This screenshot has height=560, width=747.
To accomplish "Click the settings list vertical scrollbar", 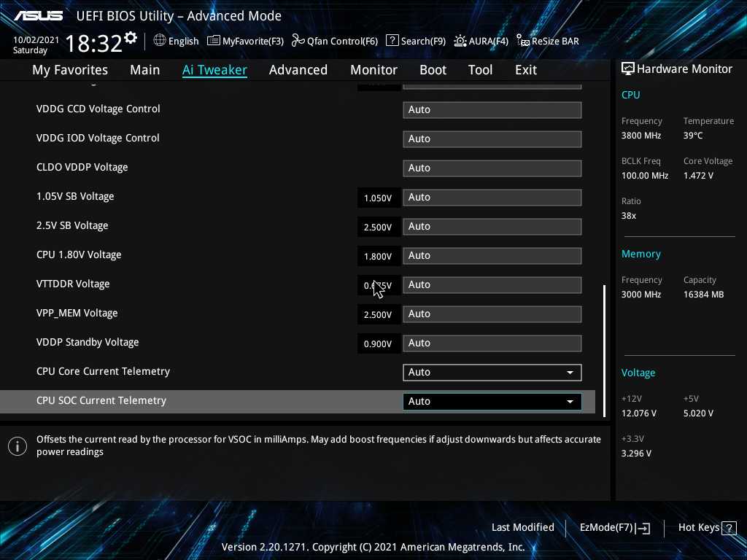I will pos(604,350).
